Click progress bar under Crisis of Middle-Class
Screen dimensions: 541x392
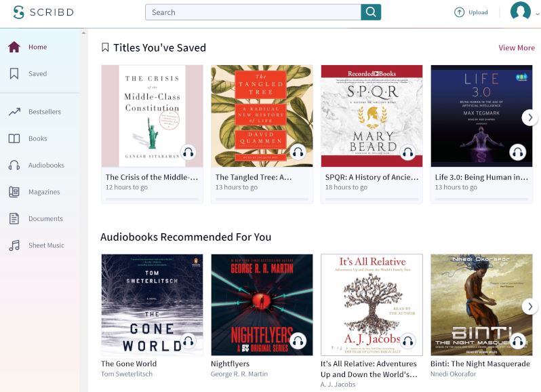tap(152, 199)
